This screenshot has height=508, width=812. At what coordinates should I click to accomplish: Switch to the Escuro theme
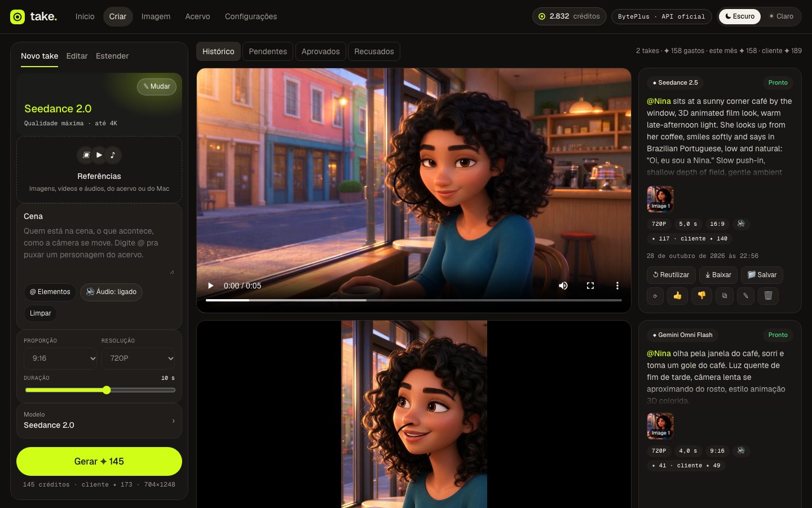click(740, 16)
